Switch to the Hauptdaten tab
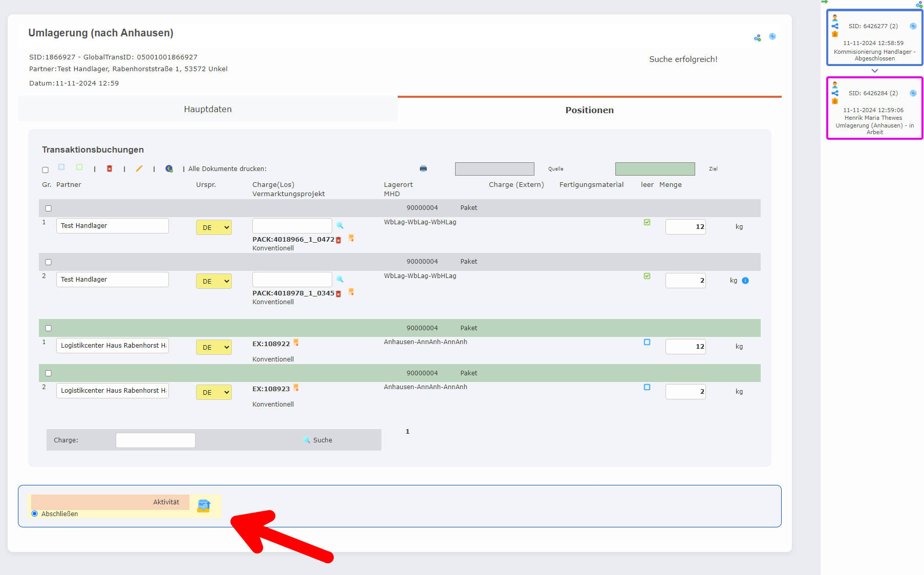 [x=208, y=109]
